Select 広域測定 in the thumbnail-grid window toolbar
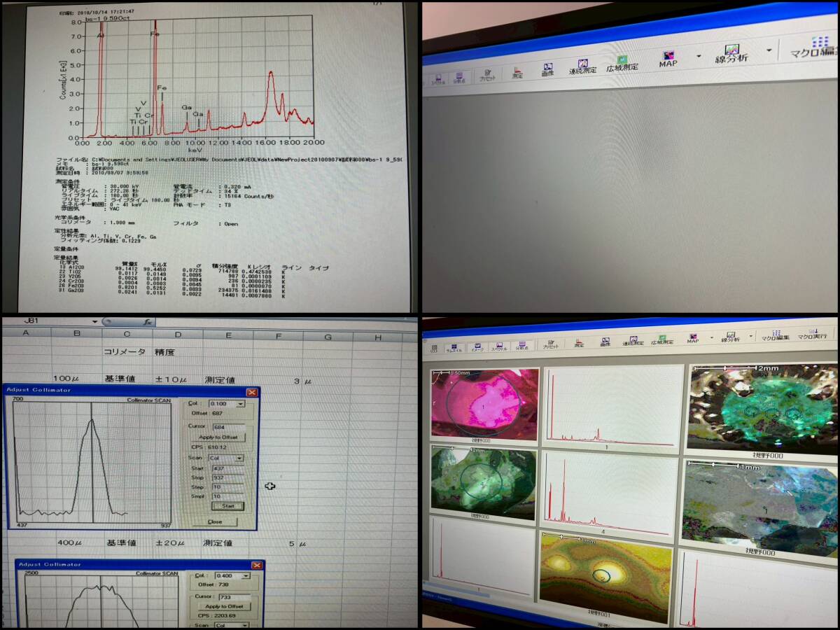Viewport: 840px width, 630px height. click(x=662, y=340)
